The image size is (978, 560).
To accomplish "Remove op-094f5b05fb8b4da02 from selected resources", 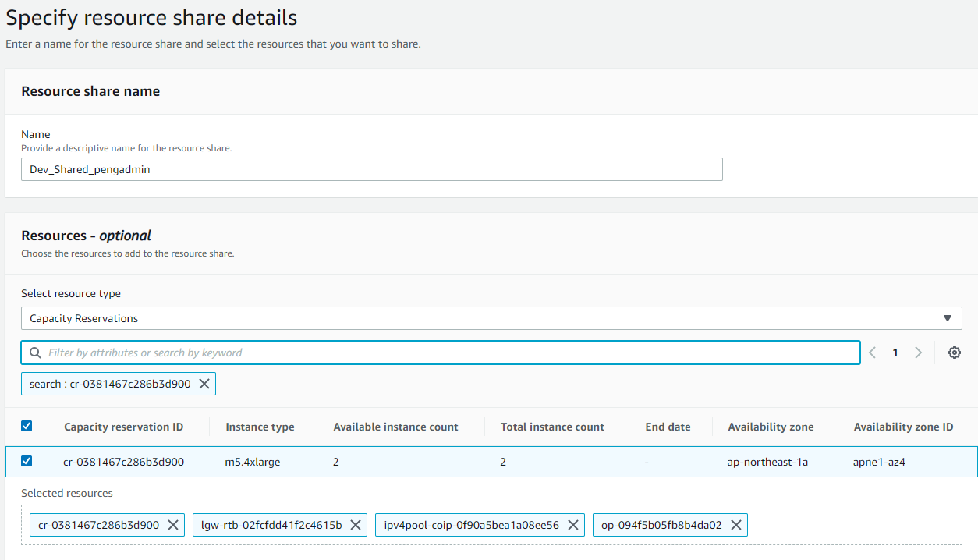I will 735,525.
